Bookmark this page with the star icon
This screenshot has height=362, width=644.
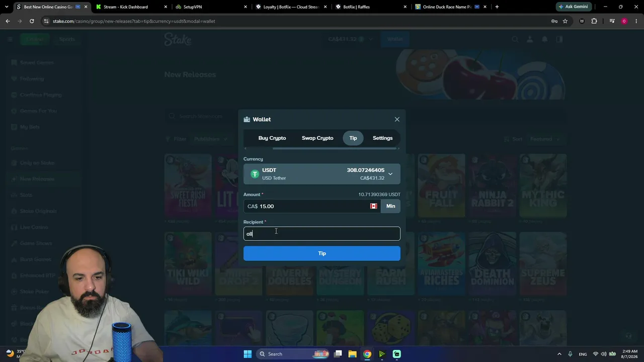[x=565, y=21]
